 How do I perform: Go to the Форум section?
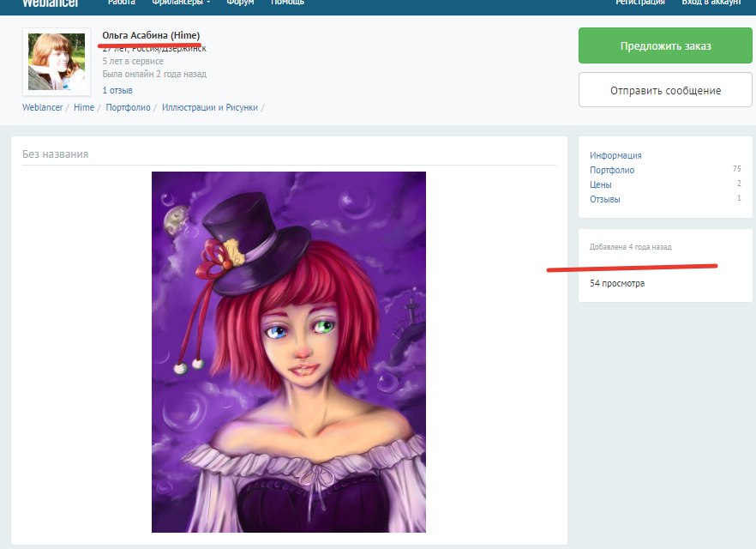[x=240, y=3]
